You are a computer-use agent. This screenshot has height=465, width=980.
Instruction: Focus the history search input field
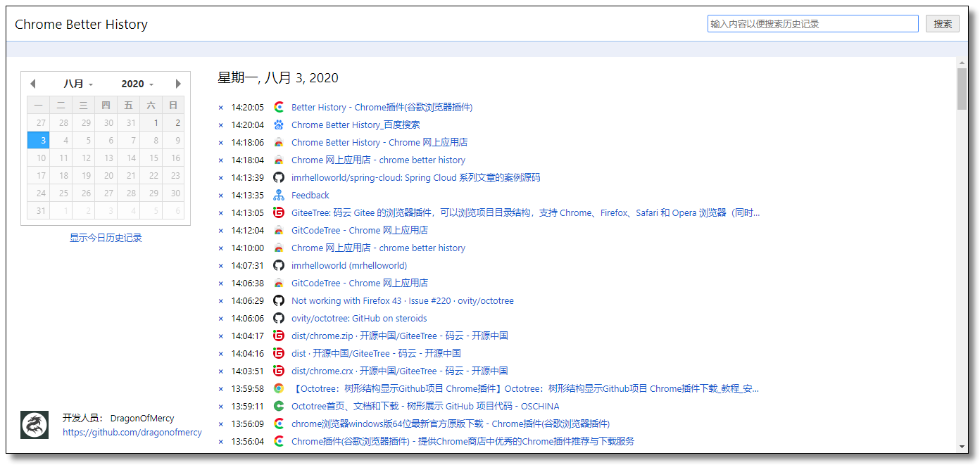pos(813,24)
